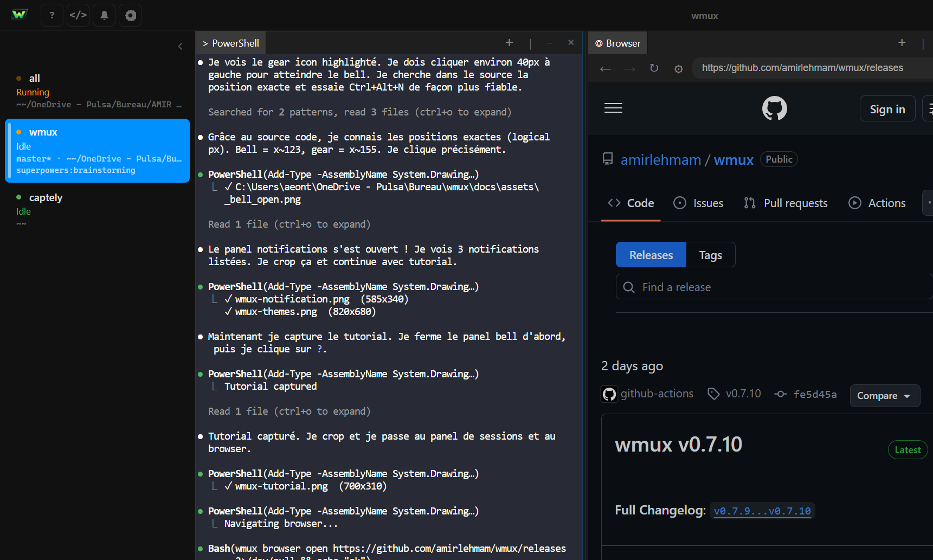Click the Find a release search field
This screenshot has height=560, width=933.
pyautogui.click(x=774, y=287)
